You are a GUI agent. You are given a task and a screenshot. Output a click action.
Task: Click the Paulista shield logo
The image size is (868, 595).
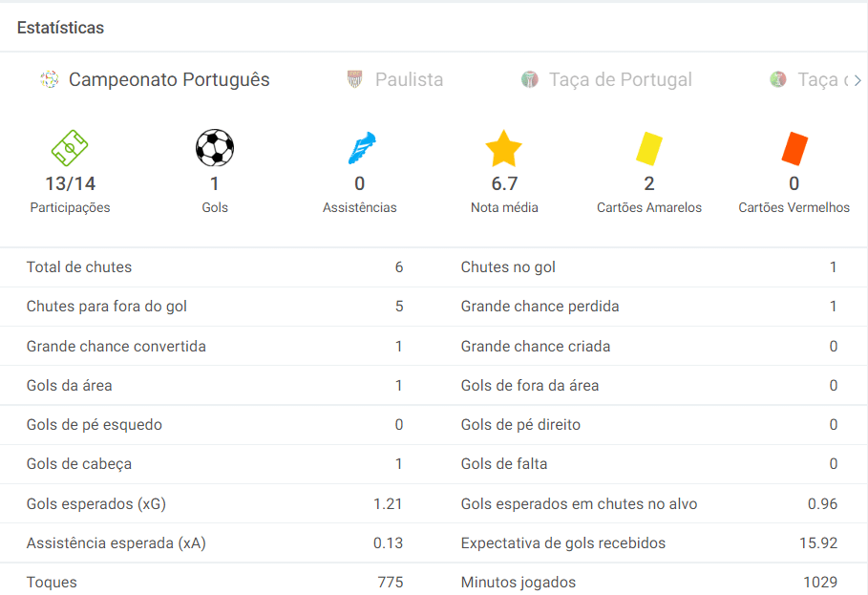(x=355, y=80)
